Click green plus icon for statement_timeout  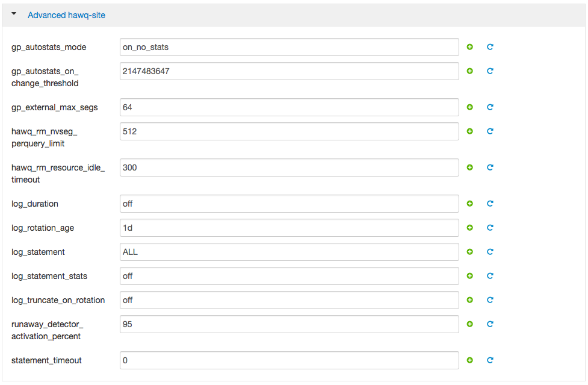[470, 360]
